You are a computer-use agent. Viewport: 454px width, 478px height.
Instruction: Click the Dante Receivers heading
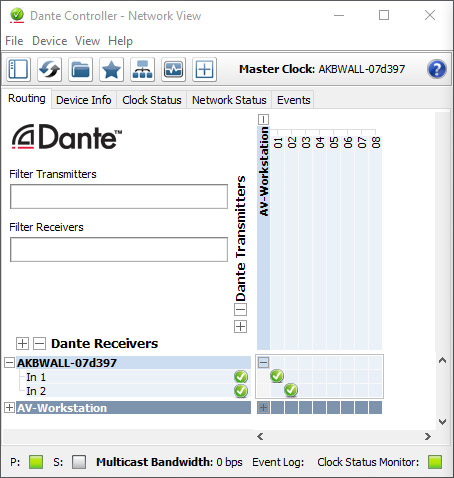pos(104,343)
